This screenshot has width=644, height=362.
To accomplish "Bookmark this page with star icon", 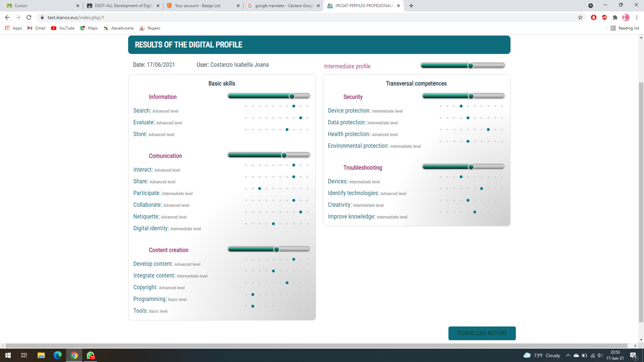I will point(580,18).
